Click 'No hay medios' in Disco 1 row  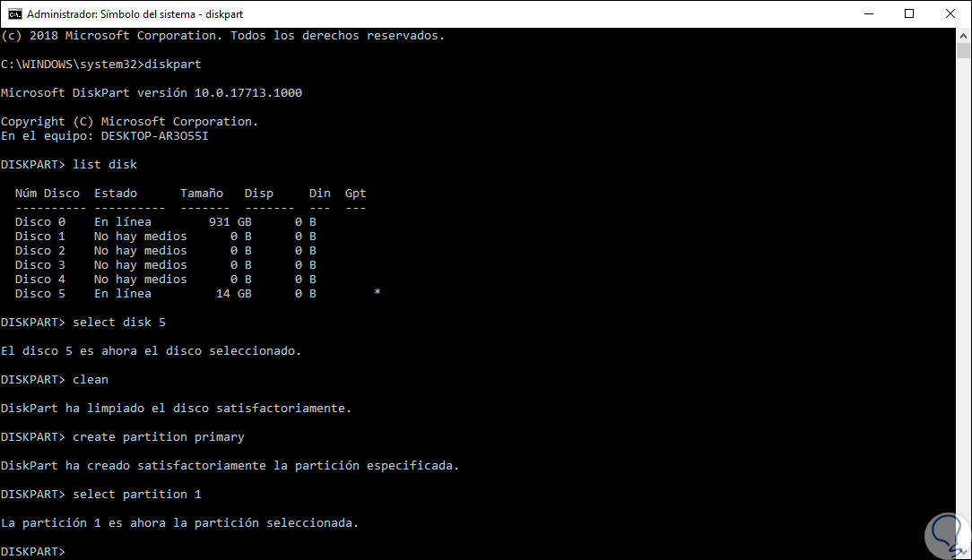141,236
